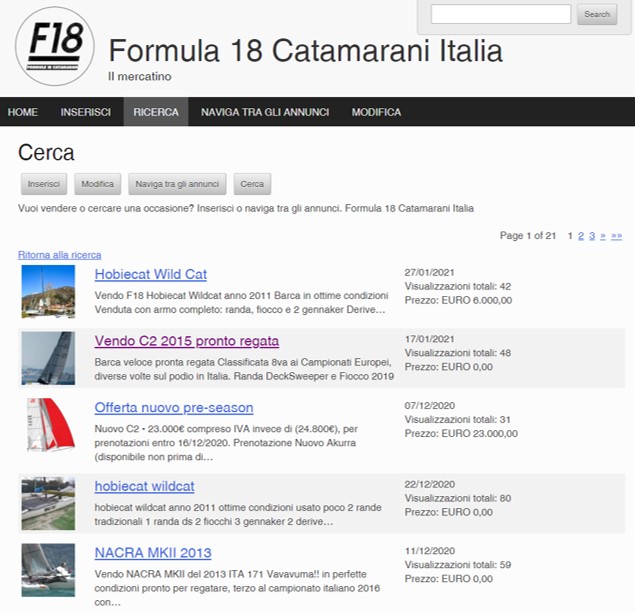Click Visualizzazioni totali: 59
This screenshot has width=635, height=613.
tap(458, 565)
